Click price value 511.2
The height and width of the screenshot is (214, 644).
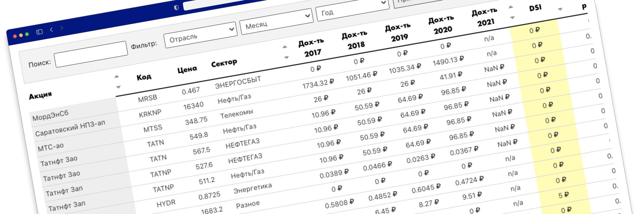[207, 181]
